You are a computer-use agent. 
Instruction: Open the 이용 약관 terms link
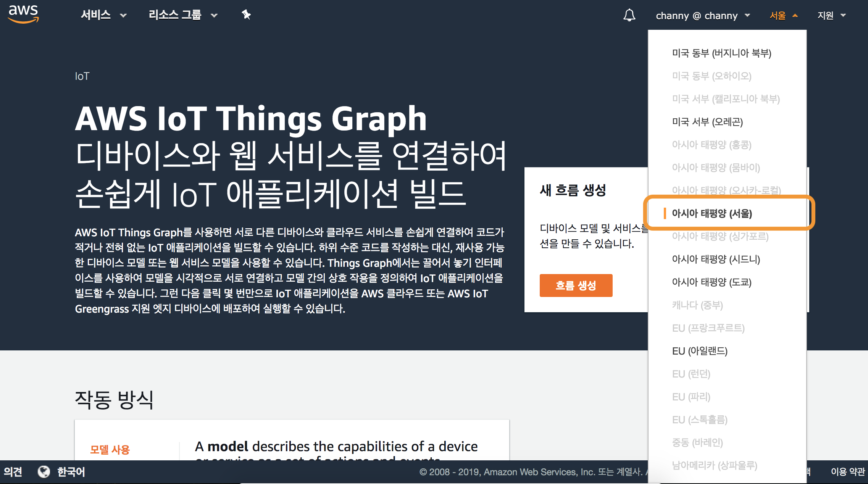pyautogui.click(x=847, y=472)
